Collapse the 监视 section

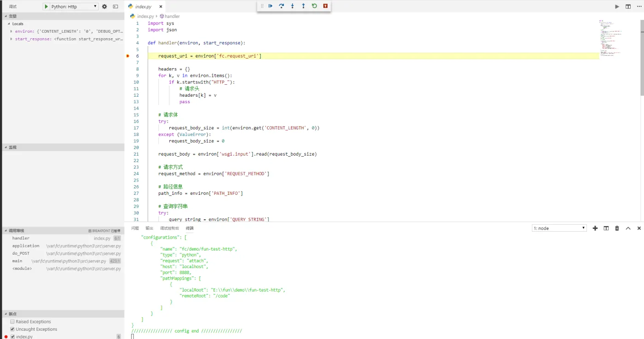63,147
